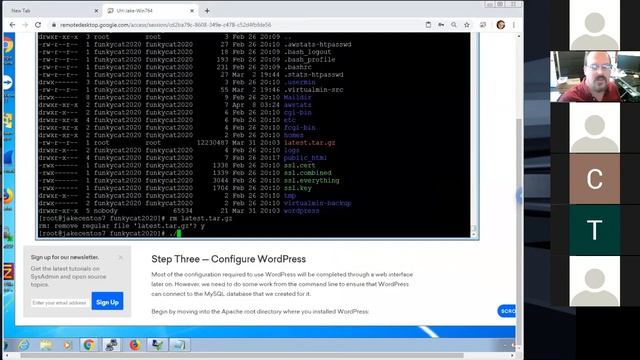The height and width of the screenshot is (360, 640).
Task: Open a new browser tab with plus button
Action: click(207, 11)
